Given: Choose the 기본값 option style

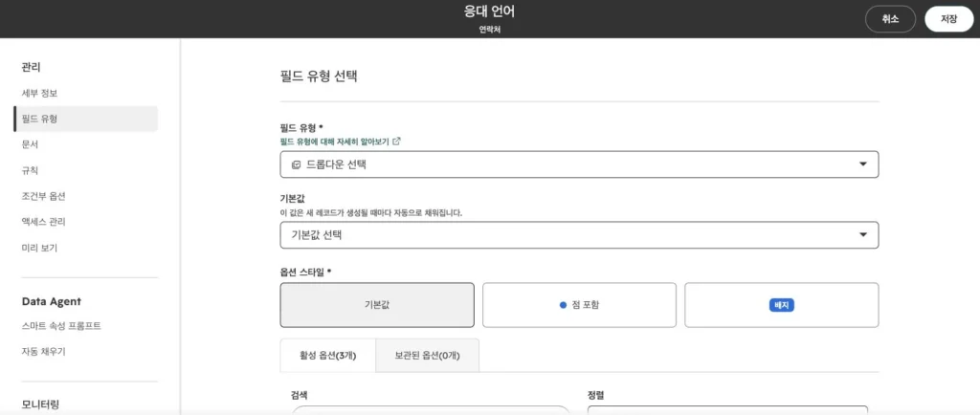Looking at the screenshot, I should 377,305.
